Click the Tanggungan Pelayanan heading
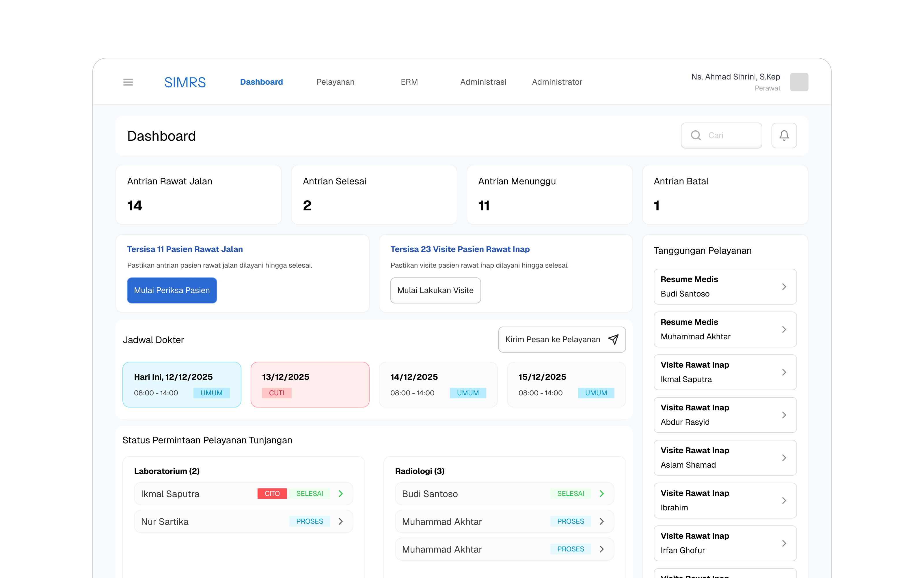 coord(702,250)
